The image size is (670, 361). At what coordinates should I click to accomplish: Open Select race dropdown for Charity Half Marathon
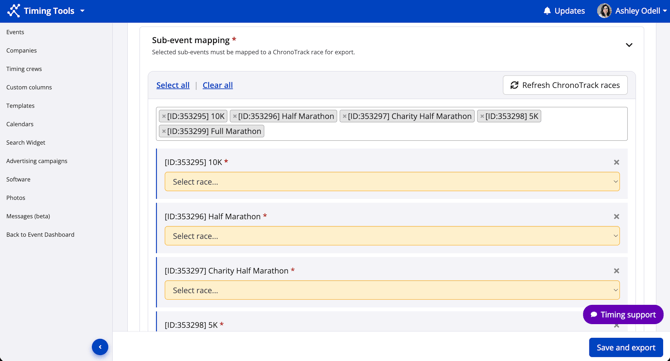pyautogui.click(x=392, y=290)
